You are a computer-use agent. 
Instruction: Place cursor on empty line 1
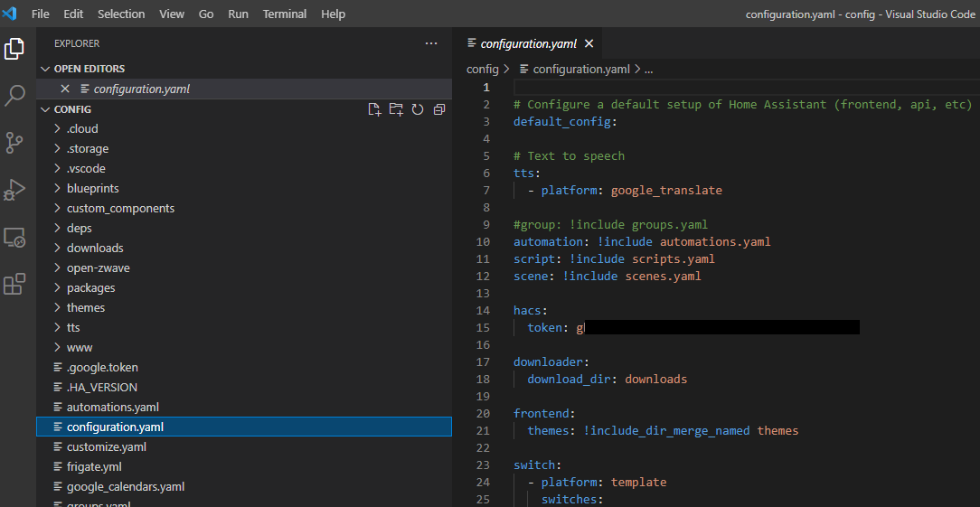tap(747, 87)
